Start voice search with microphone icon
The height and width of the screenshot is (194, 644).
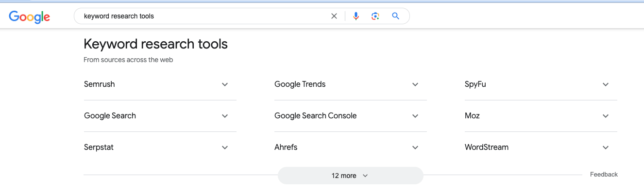point(356,16)
